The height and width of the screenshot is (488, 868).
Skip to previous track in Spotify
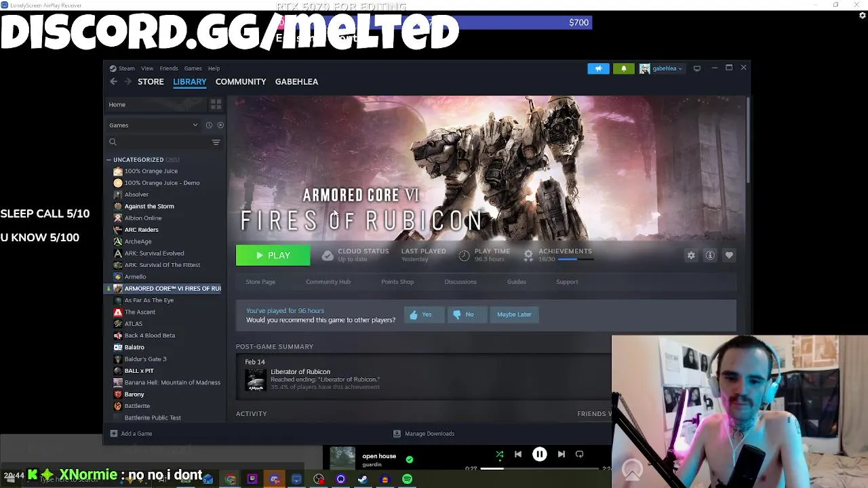517,454
